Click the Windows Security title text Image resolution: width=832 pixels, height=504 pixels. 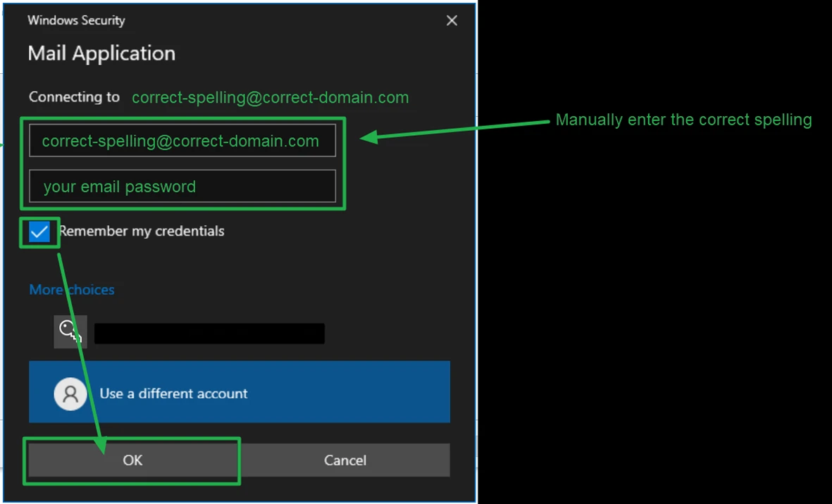coord(76,20)
